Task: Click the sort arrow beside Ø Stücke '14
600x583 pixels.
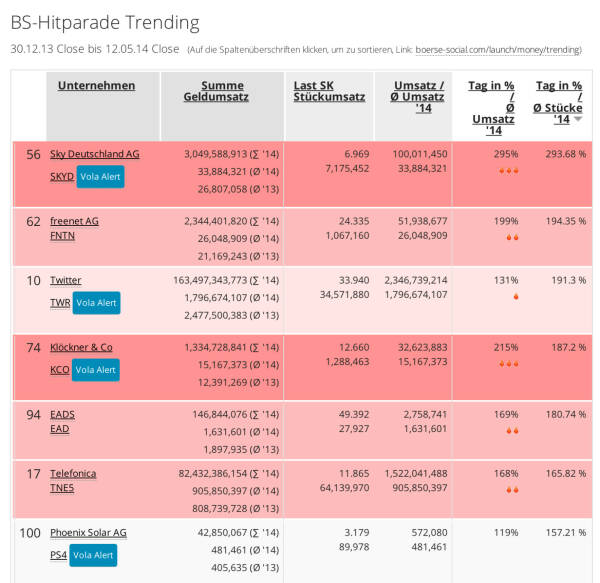Action: [577, 119]
